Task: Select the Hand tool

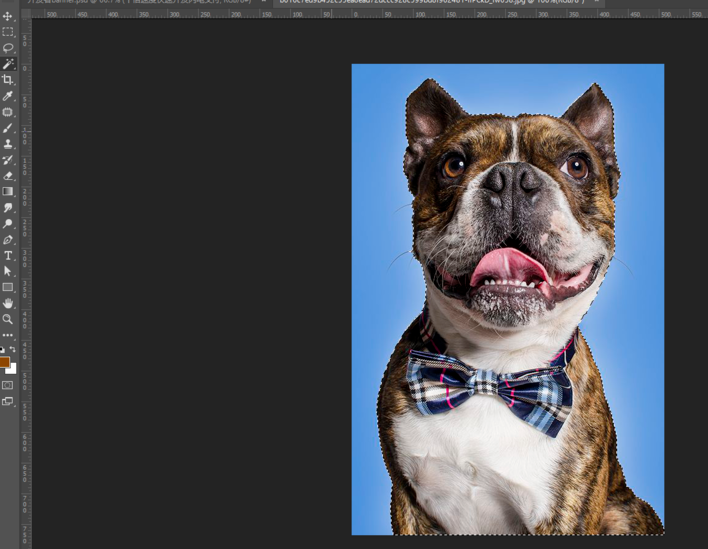Action: click(8, 303)
